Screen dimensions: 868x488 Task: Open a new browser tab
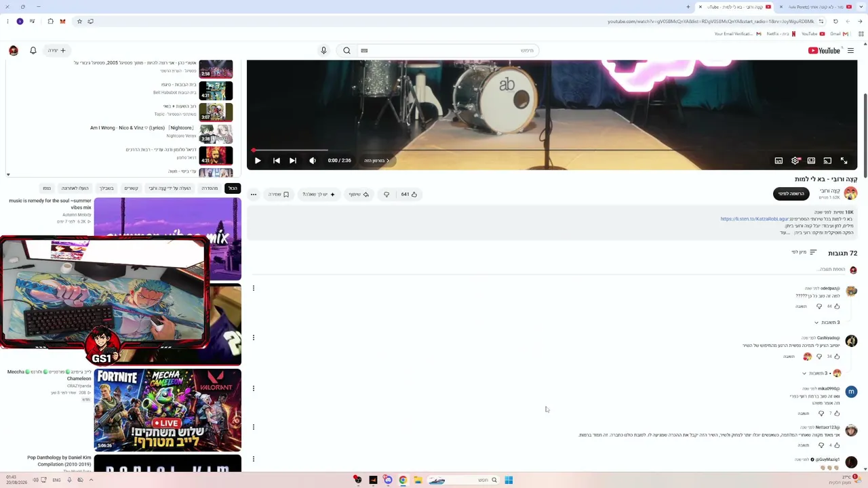[688, 7]
